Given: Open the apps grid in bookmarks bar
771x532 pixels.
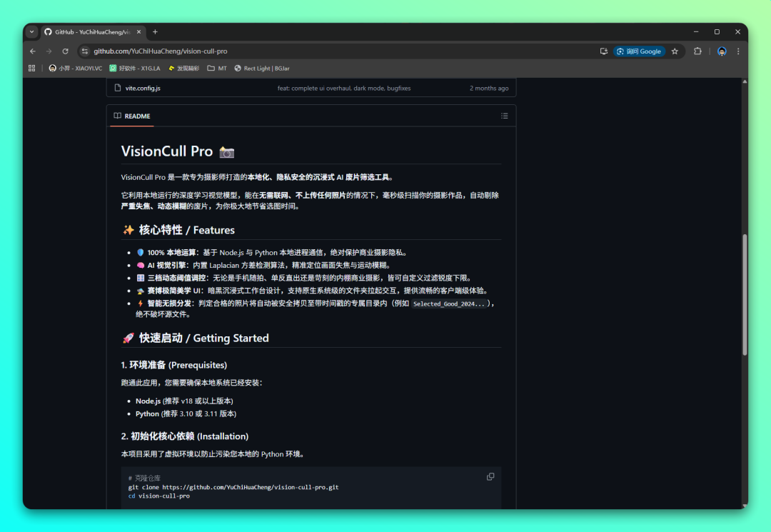Looking at the screenshot, I should tap(32, 69).
